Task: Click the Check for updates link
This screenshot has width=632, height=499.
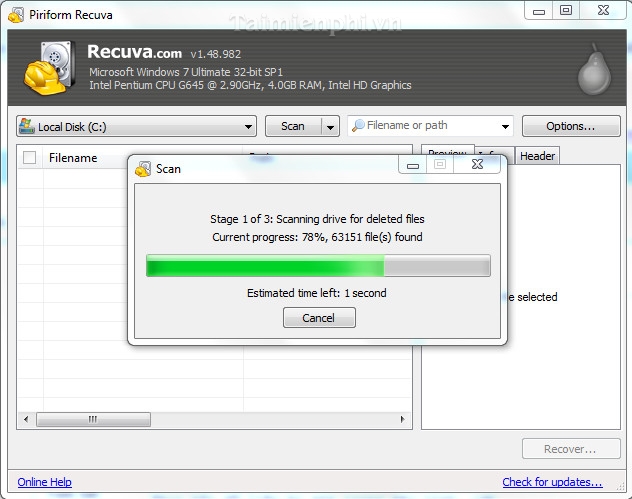Action: coord(552,482)
